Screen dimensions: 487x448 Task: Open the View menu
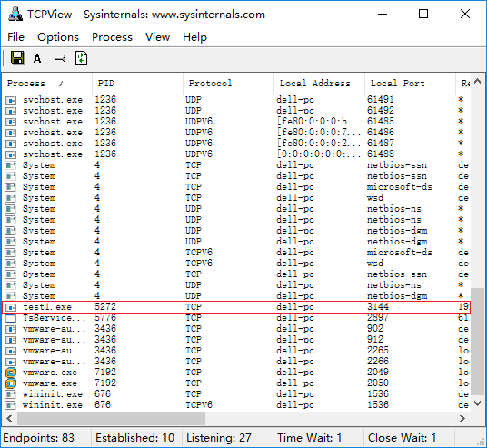tap(158, 37)
